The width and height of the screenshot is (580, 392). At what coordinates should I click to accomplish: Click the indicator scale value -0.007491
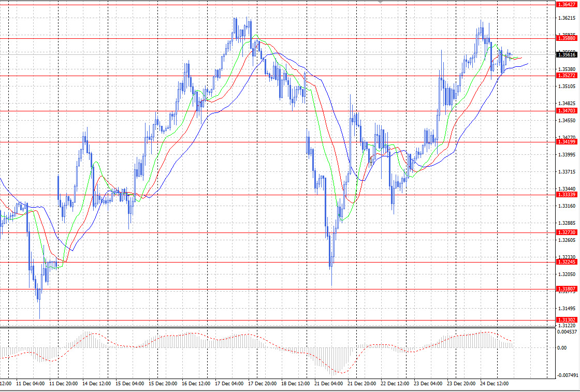pos(567,375)
